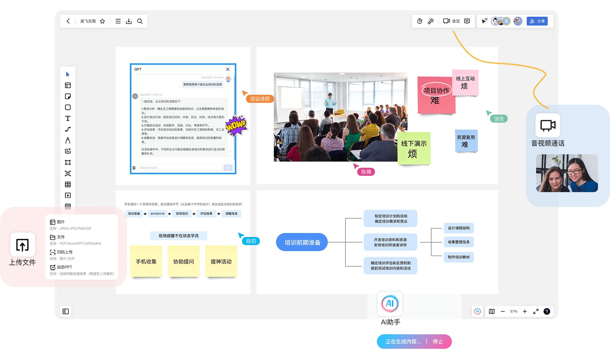Image resolution: width=610 pixels, height=364 pixels.
Task: Open the timer icon in top bar
Action: 420,21
